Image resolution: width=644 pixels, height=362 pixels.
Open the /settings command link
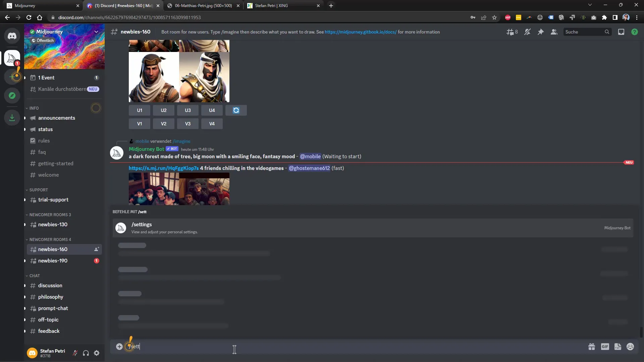(x=141, y=224)
